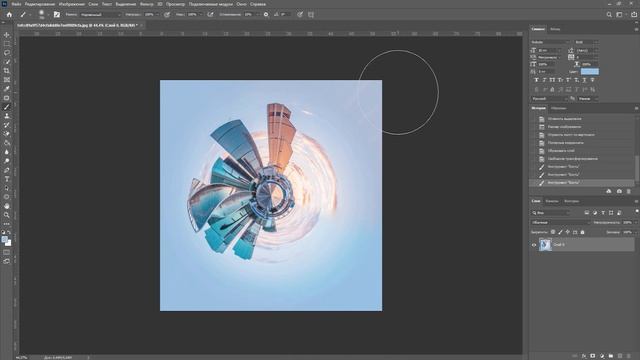Open the Файл menu

(x=16, y=4)
